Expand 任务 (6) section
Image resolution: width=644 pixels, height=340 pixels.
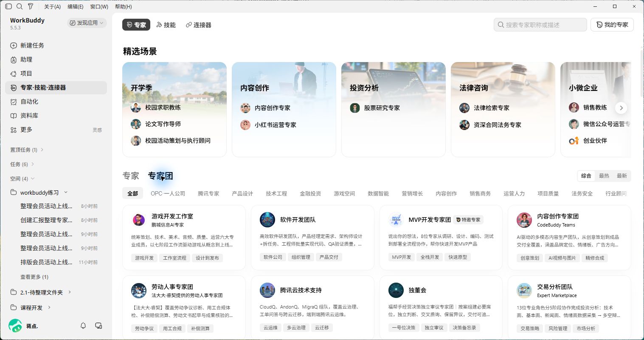tap(22, 164)
